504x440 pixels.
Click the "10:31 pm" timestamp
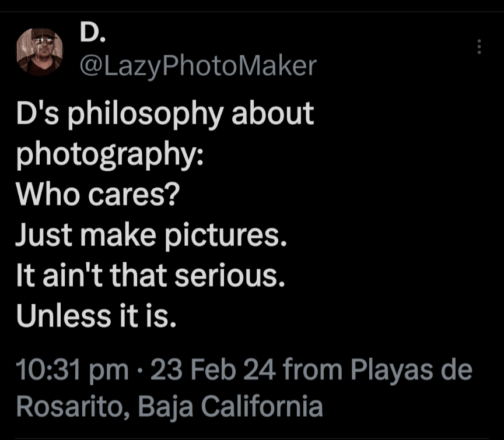[x=72, y=370]
